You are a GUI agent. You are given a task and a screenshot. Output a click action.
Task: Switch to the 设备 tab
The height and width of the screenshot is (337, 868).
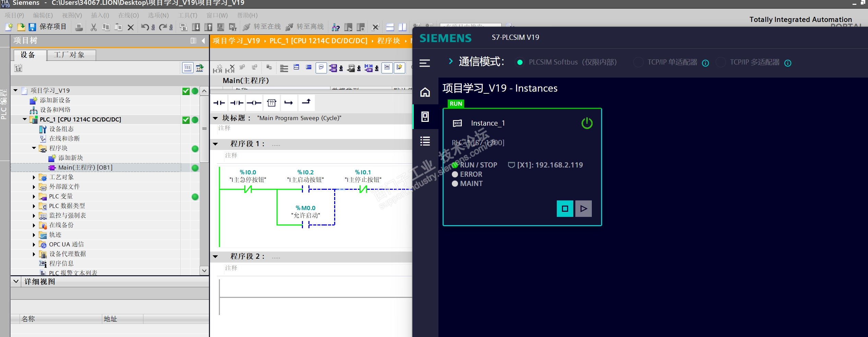tap(30, 55)
